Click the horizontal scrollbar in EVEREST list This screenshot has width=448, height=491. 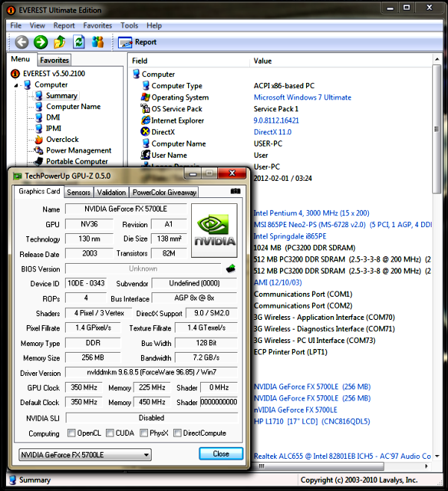point(319,466)
